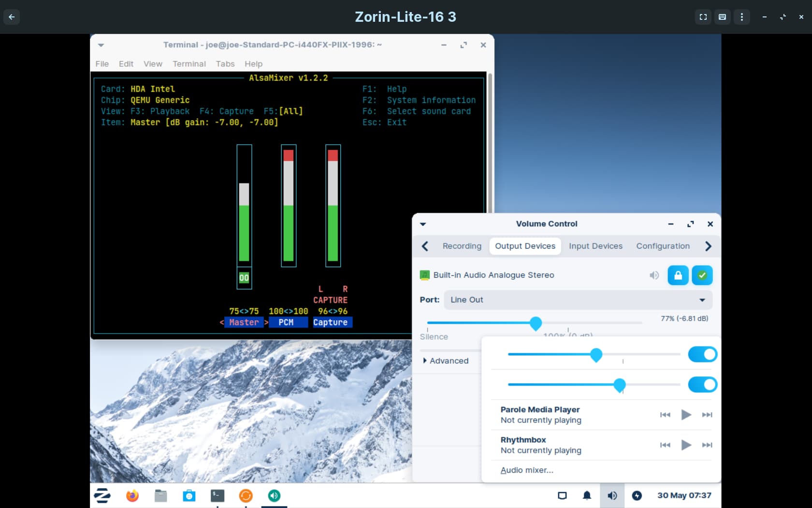Open Audio mixer... link
This screenshot has height=508, width=812.
(x=527, y=470)
